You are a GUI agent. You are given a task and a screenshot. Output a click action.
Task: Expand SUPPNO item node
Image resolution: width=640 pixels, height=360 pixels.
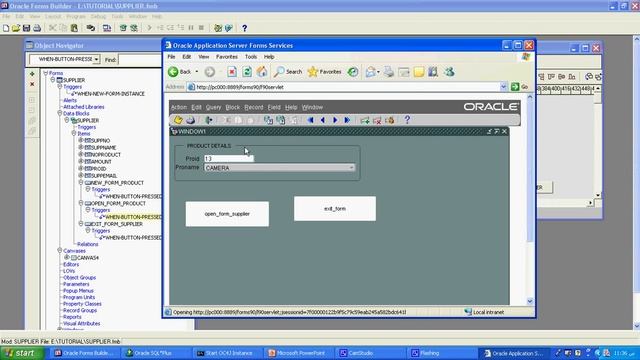tap(80, 140)
